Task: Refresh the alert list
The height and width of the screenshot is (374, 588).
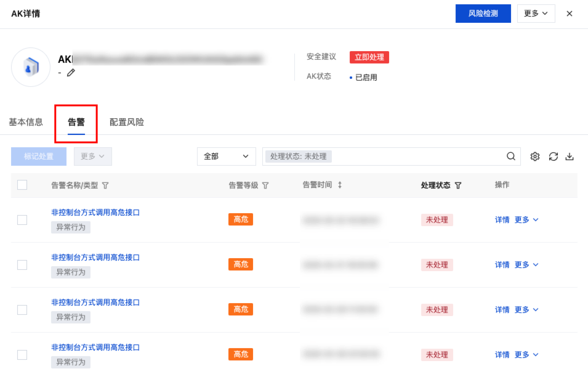Action: pyautogui.click(x=554, y=157)
